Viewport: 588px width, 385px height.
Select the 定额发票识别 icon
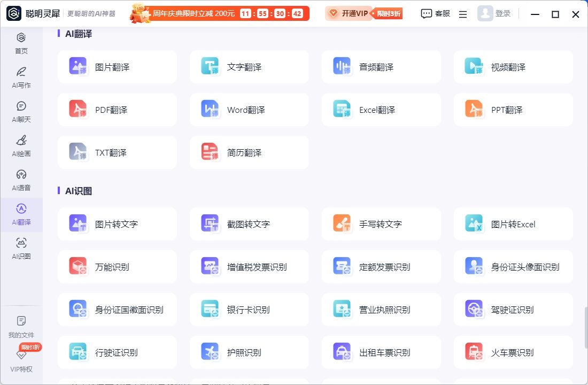tap(342, 266)
